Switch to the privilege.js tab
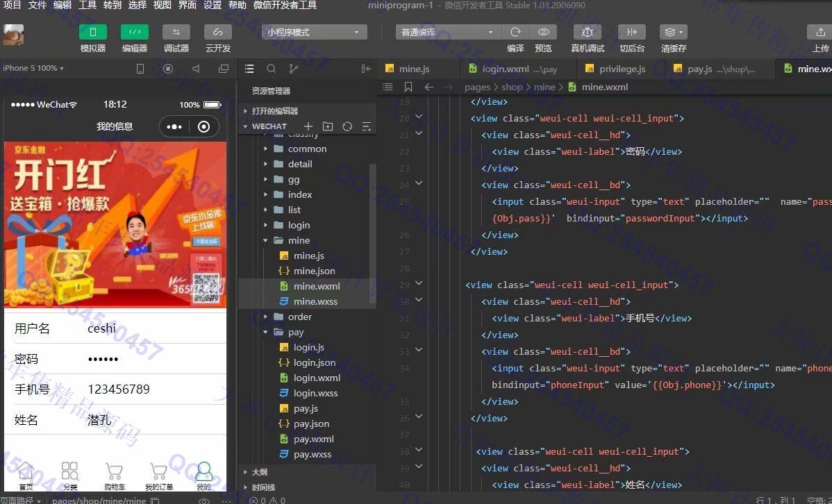832x504 pixels. click(x=622, y=69)
